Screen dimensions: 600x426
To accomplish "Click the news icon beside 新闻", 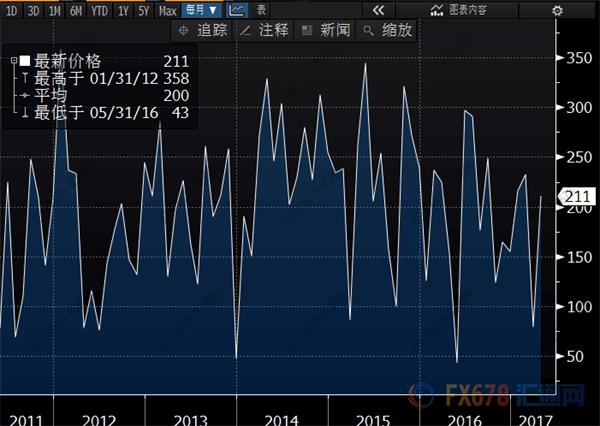I will pos(307,31).
